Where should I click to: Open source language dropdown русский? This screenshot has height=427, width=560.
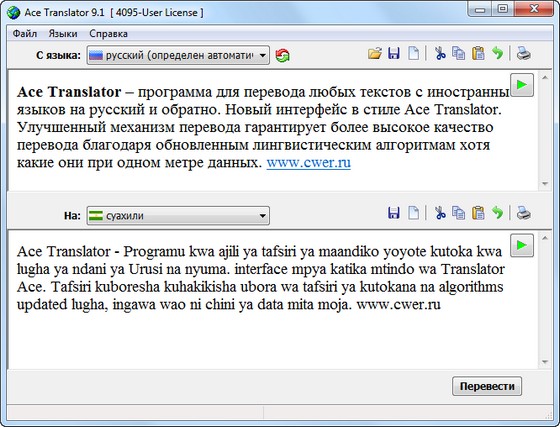coord(178,55)
